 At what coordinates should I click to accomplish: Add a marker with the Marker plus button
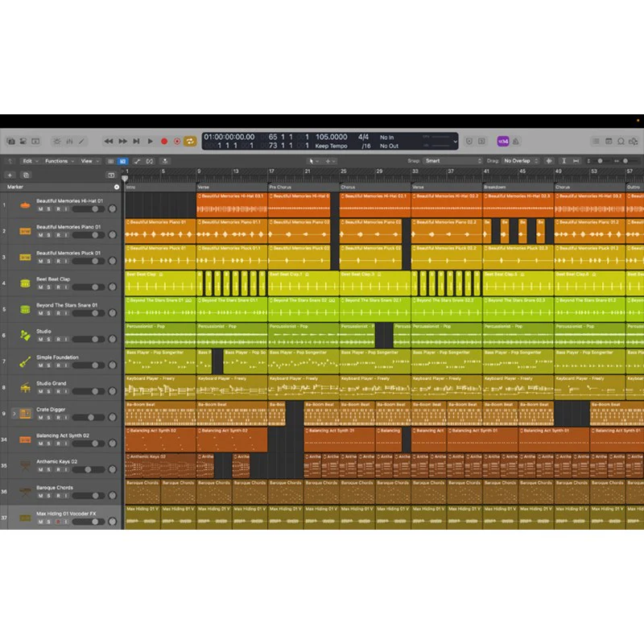[x=117, y=187]
